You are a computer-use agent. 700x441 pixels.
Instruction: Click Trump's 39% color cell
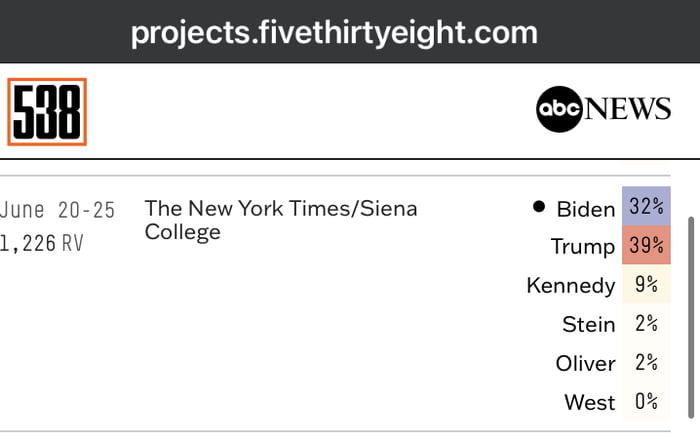coord(646,246)
